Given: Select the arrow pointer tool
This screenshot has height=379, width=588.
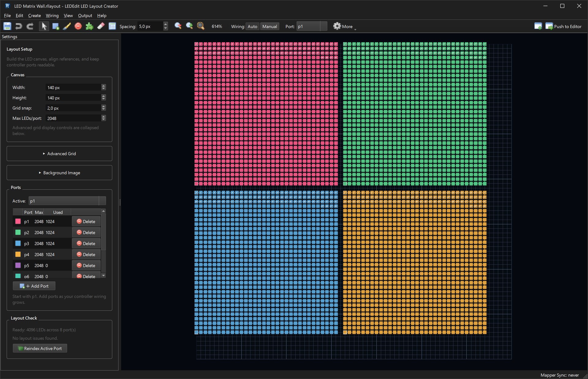Looking at the screenshot, I should (44, 26).
